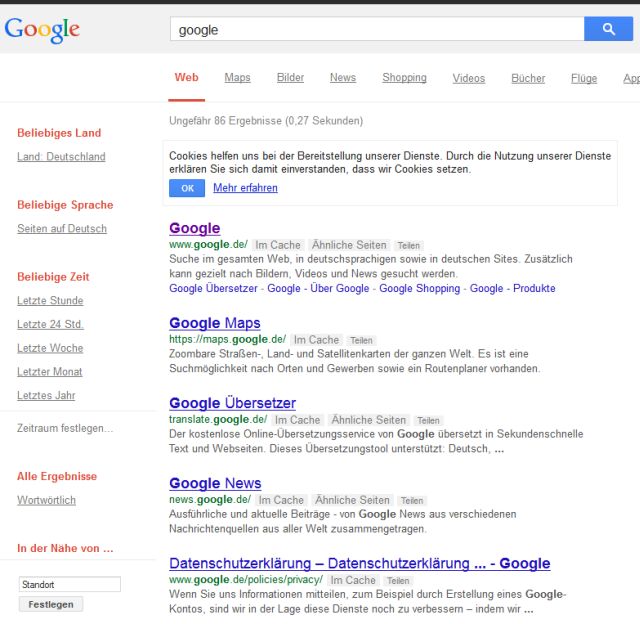Click 'Teilen' for the maps.google.de result

(361, 340)
